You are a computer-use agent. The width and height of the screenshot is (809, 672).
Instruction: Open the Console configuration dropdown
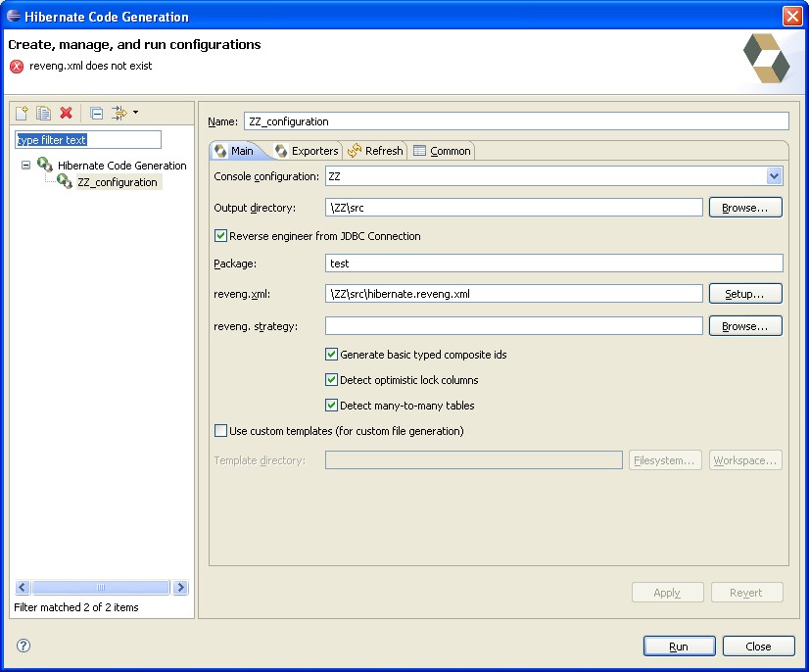click(x=774, y=176)
